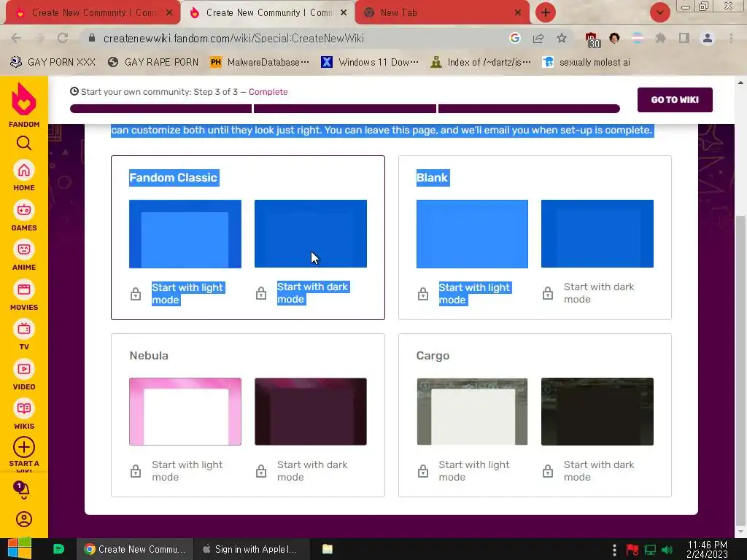Bookmark this page with the star icon

(x=562, y=38)
